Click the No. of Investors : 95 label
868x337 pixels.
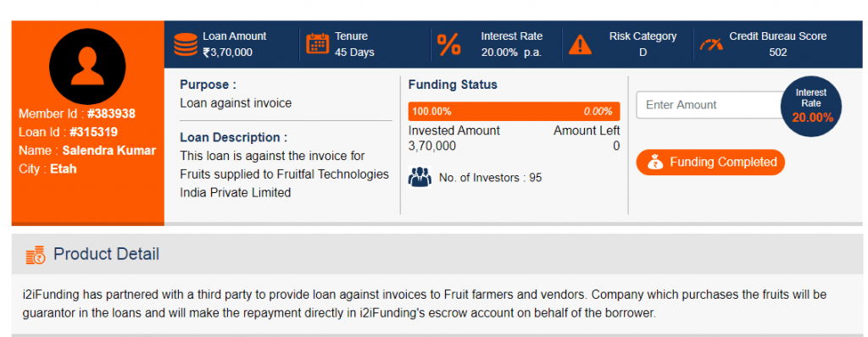[490, 178]
